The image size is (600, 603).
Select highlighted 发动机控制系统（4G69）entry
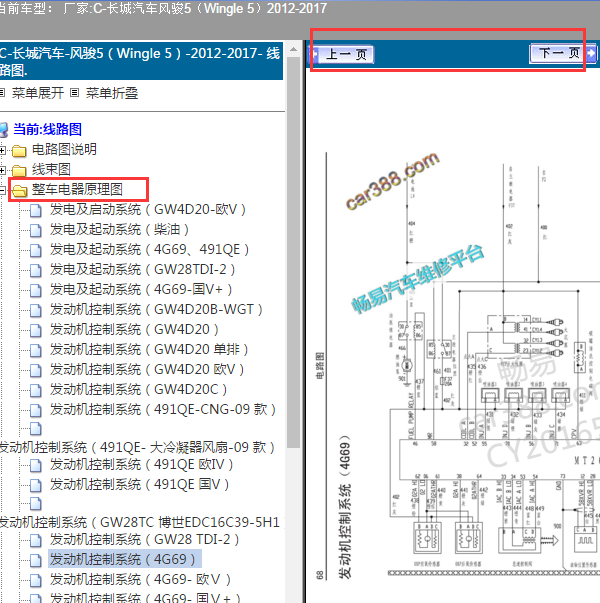(x=124, y=559)
